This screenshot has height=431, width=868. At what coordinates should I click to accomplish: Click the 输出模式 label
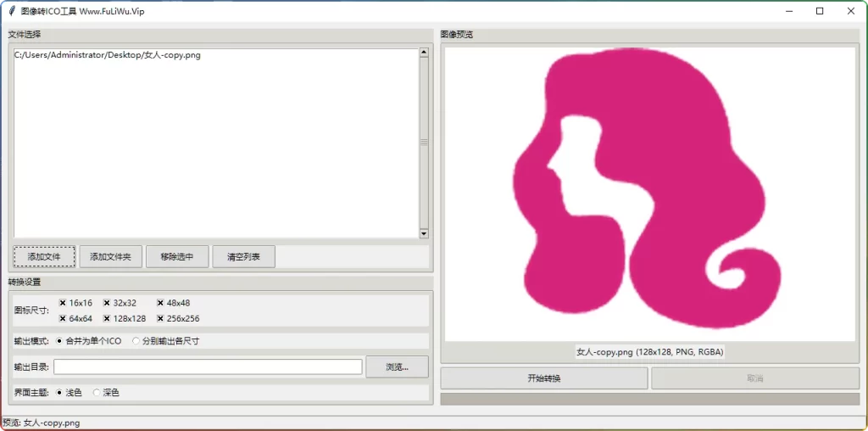[x=31, y=341]
